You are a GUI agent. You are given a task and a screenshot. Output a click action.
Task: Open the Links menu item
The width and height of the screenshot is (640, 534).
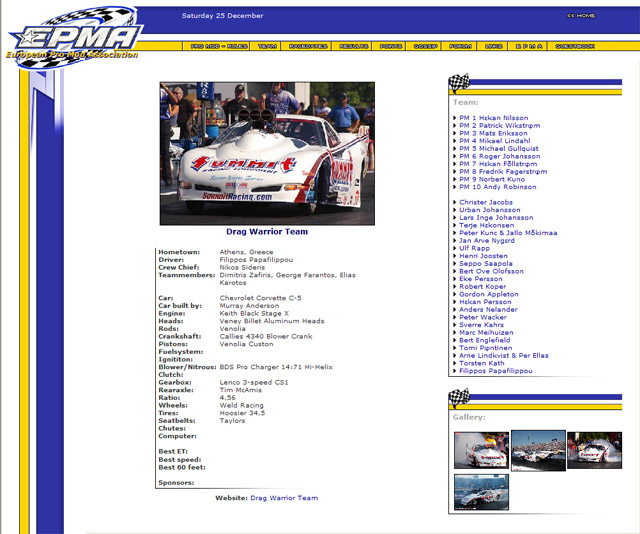(x=493, y=46)
